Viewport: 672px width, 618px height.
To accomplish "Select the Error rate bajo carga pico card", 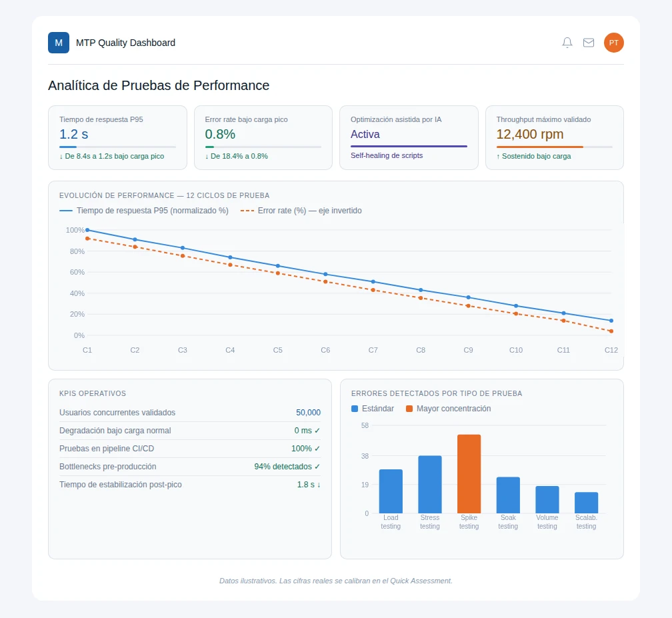I will (x=263, y=137).
